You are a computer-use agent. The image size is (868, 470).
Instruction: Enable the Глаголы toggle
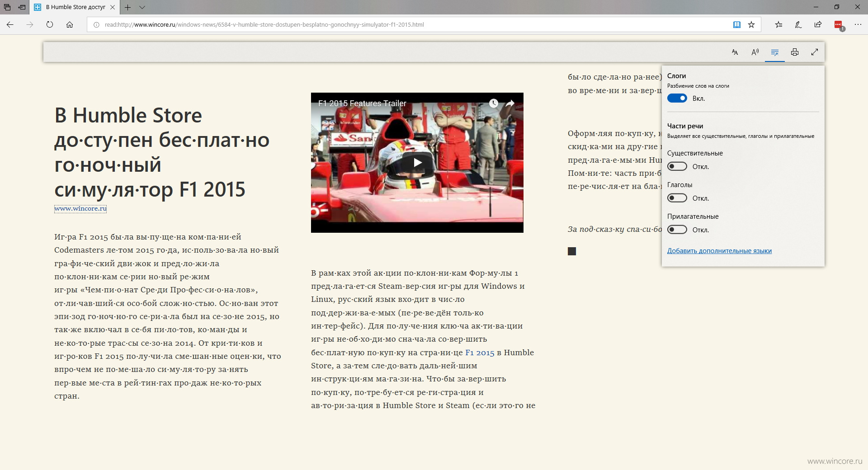tap(677, 198)
